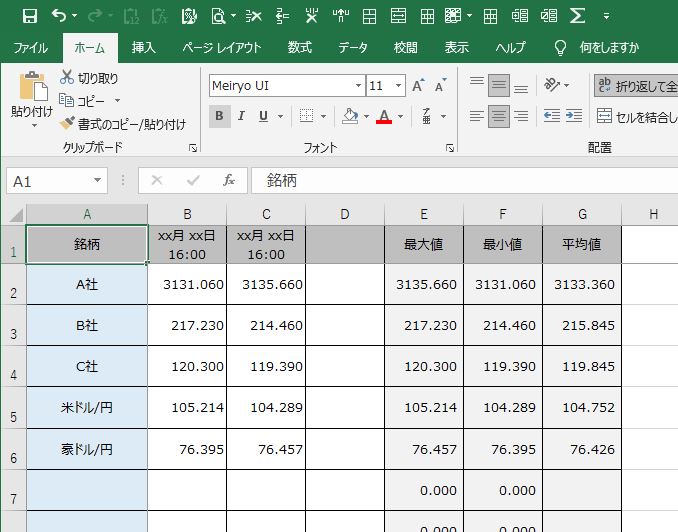
Task: Click the 貼り付け (Paste) button
Action: pos(31,100)
